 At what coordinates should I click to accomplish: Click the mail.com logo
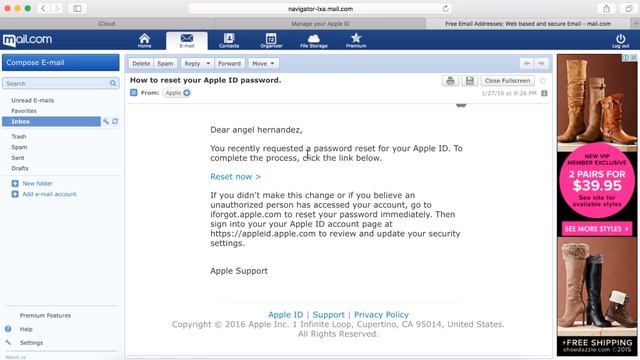tap(27, 40)
